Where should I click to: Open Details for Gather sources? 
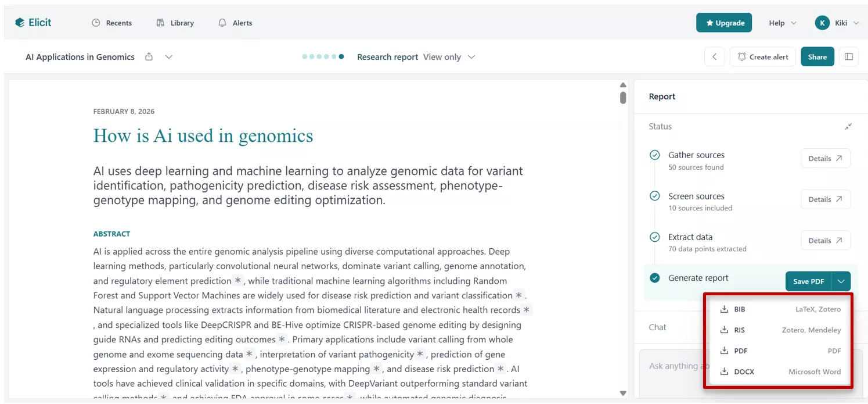coord(825,159)
